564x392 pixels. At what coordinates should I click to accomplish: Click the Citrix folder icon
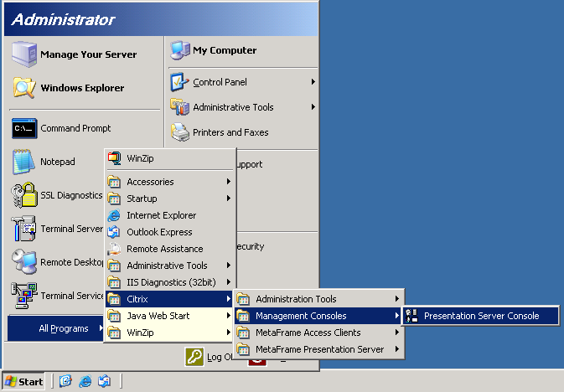pyautogui.click(x=114, y=299)
